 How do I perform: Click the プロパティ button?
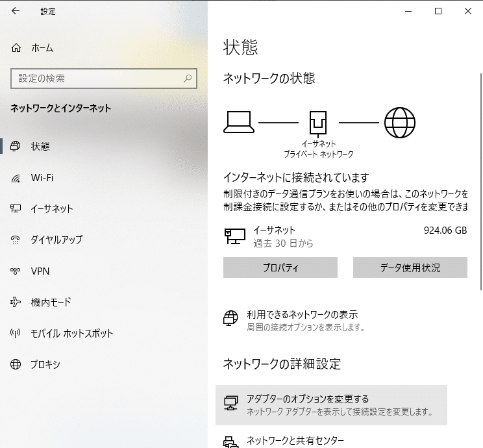(x=280, y=268)
